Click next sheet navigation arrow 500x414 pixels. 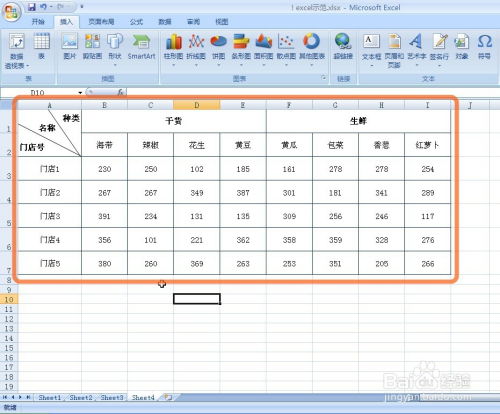[21, 397]
